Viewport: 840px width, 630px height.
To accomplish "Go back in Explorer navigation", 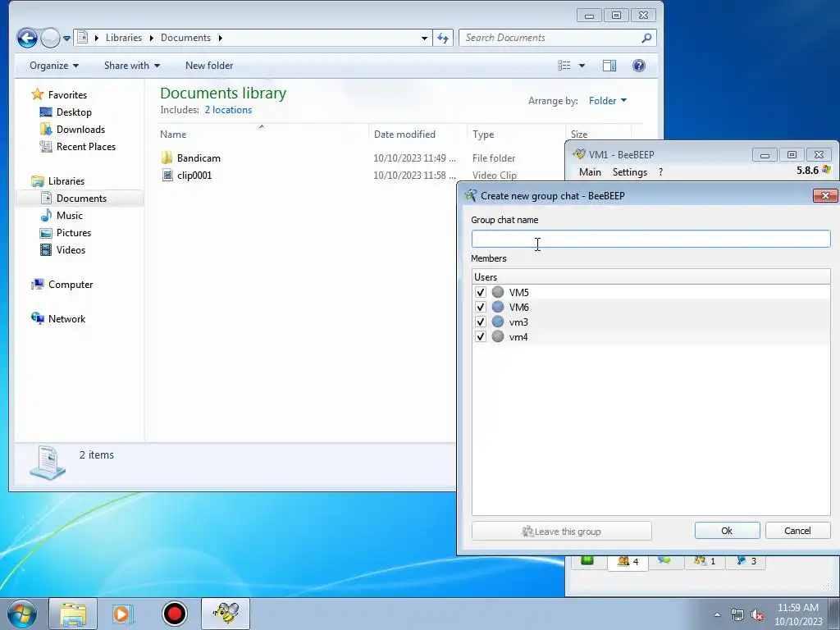I will click(27, 38).
